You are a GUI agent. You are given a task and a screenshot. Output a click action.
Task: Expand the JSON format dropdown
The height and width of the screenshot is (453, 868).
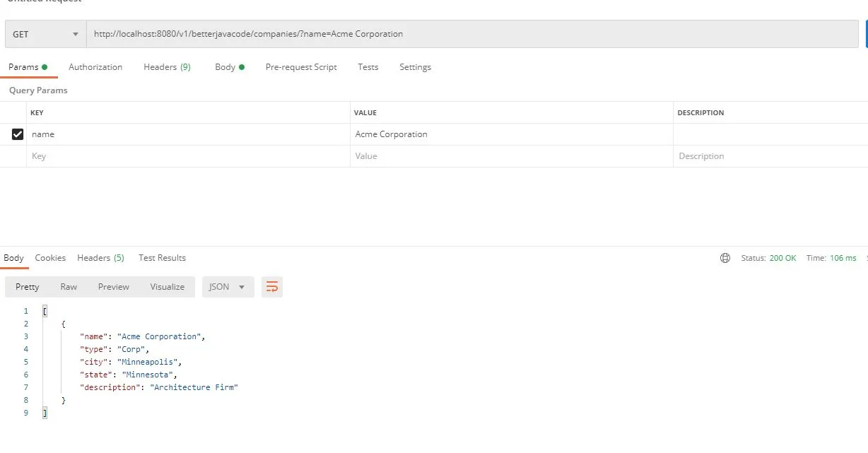tap(228, 286)
